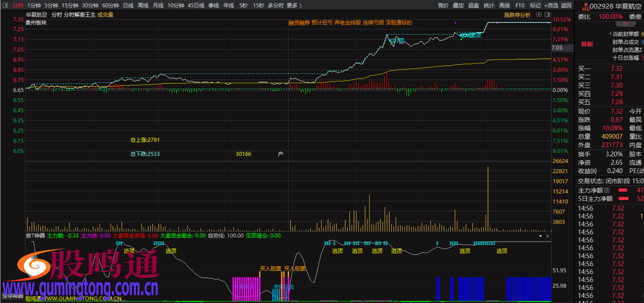
Task: Click the list icon next to 主力净额
Action: (x=607, y=190)
